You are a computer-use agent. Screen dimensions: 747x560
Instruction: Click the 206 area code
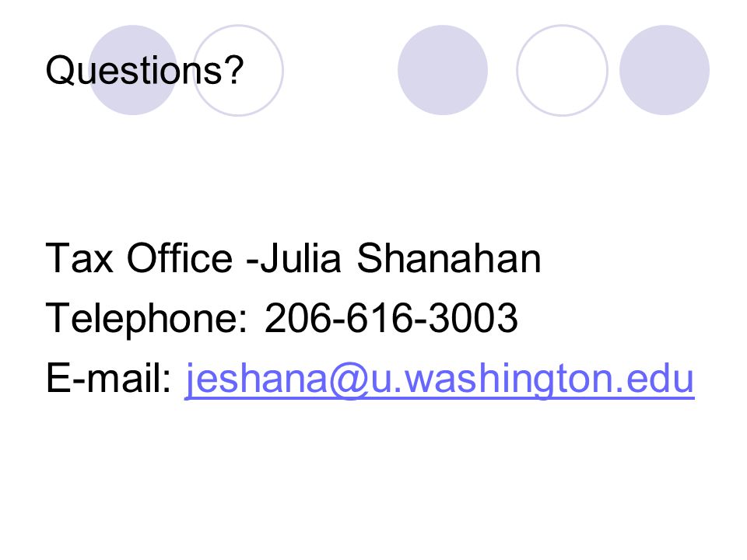point(298,318)
